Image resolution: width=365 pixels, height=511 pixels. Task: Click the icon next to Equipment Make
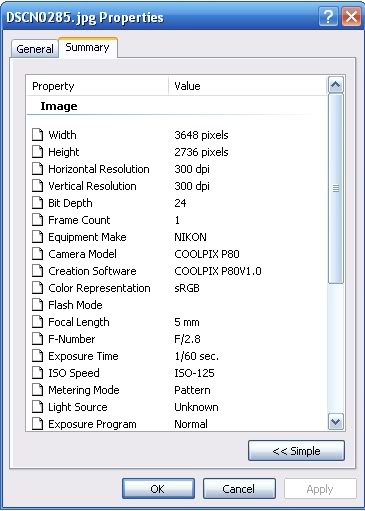point(38,237)
